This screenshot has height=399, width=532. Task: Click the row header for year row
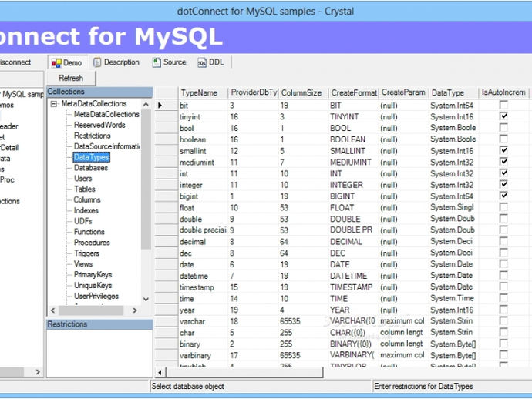pyautogui.click(x=167, y=310)
